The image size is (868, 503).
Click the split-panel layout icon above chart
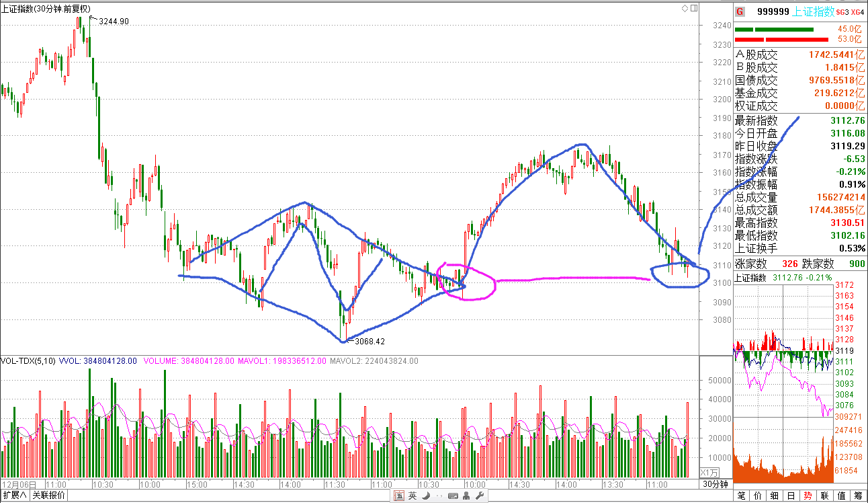pyautogui.click(x=694, y=8)
